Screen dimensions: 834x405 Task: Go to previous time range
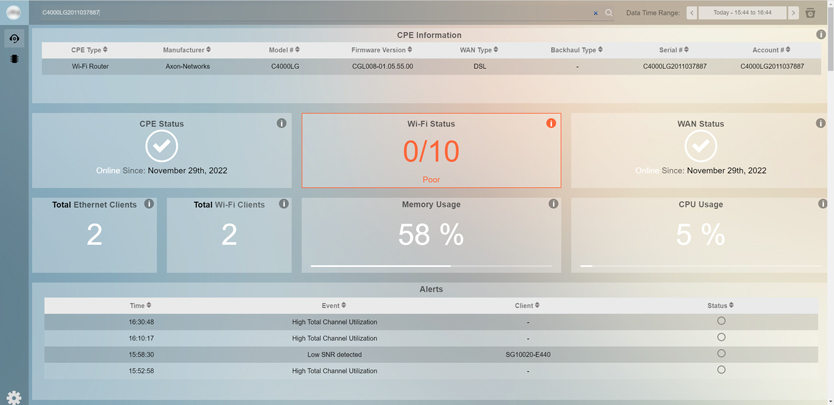pos(691,13)
